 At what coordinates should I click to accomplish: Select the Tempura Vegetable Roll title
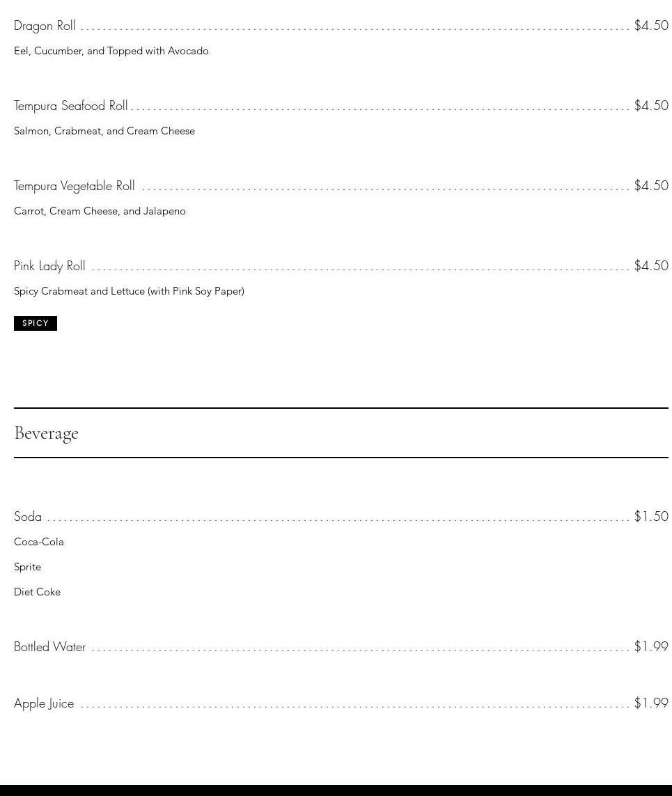(x=75, y=186)
